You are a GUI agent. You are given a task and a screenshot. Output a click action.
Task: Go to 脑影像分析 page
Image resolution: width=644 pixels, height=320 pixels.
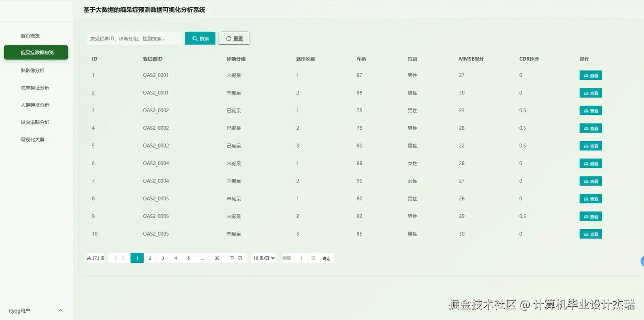33,70
